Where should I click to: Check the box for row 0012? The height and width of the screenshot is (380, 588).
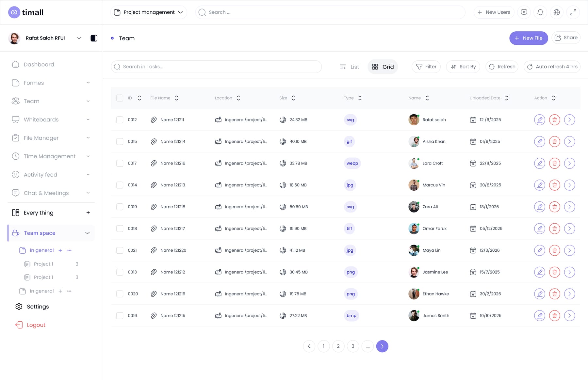120,120
